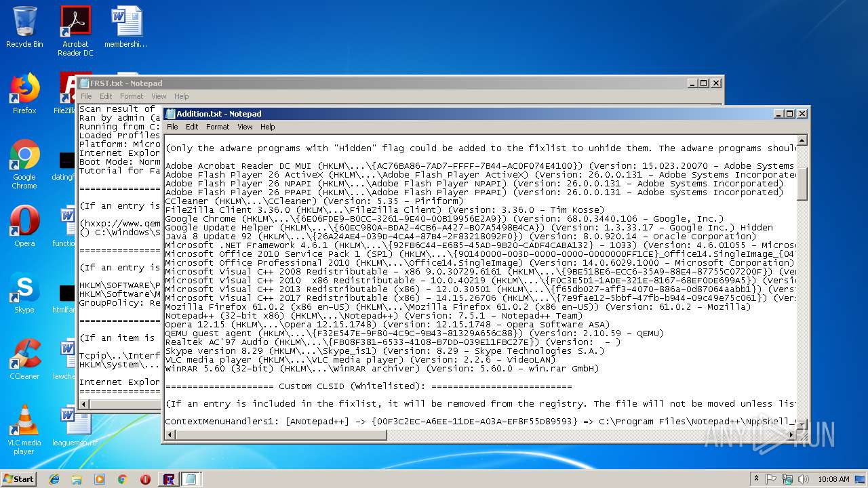
Task: Click scroll-up arrow in Addition.txt window
Action: 802,140
